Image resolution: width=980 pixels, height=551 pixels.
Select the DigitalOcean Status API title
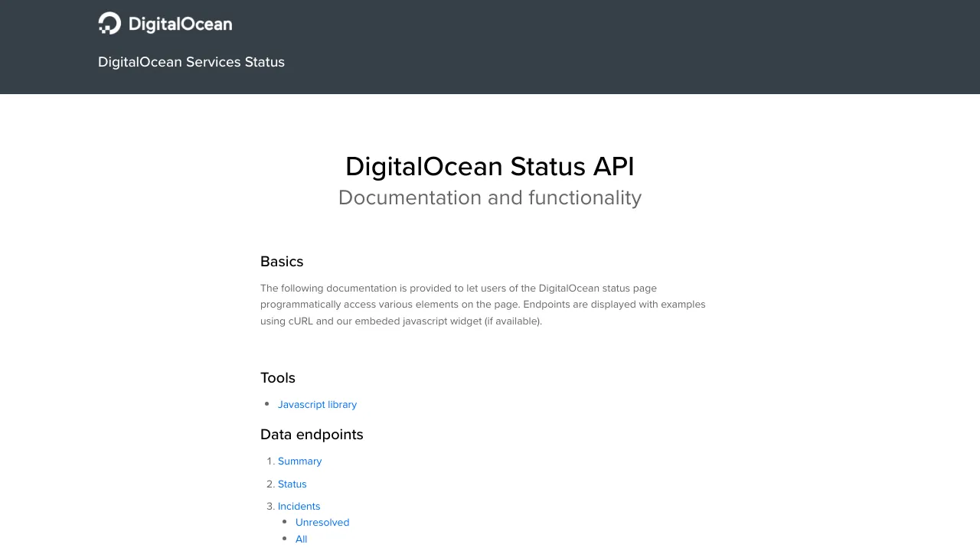[x=490, y=166]
